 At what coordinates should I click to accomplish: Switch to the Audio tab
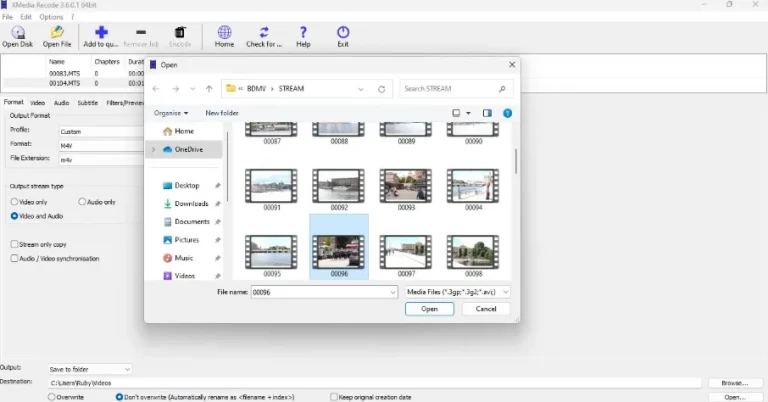[x=61, y=103]
